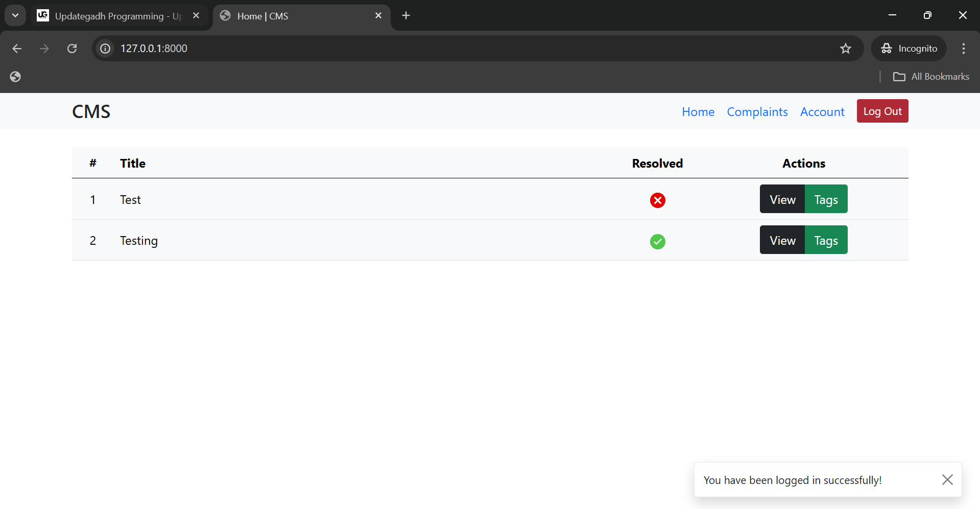Image resolution: width=980 pixels, height=509 pixels.
Task: Click the back navigation arrow
Action: click(17, 49)
